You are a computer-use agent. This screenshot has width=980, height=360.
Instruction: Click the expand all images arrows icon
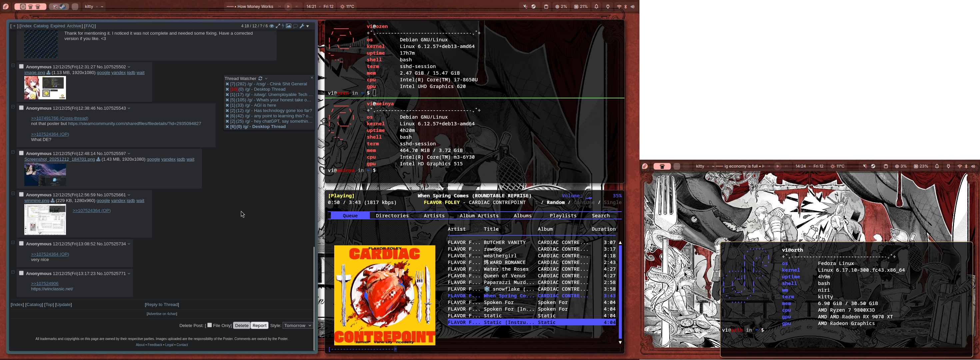coord(278,26)
